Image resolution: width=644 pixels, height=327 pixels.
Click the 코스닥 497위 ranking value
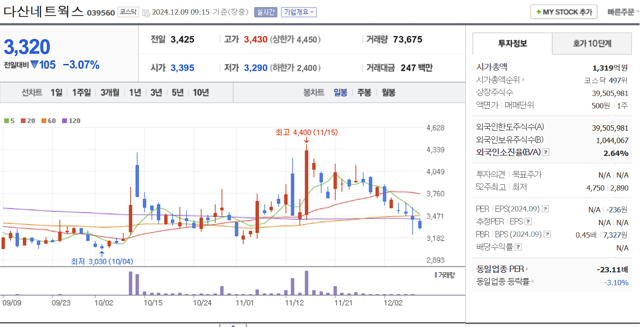(606, 80)
